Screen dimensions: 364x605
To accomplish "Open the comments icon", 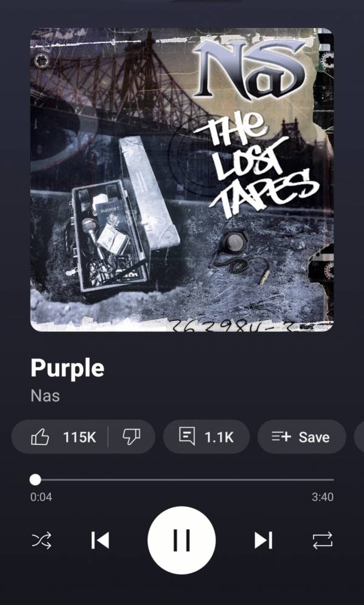I will (x=187, y=437).
